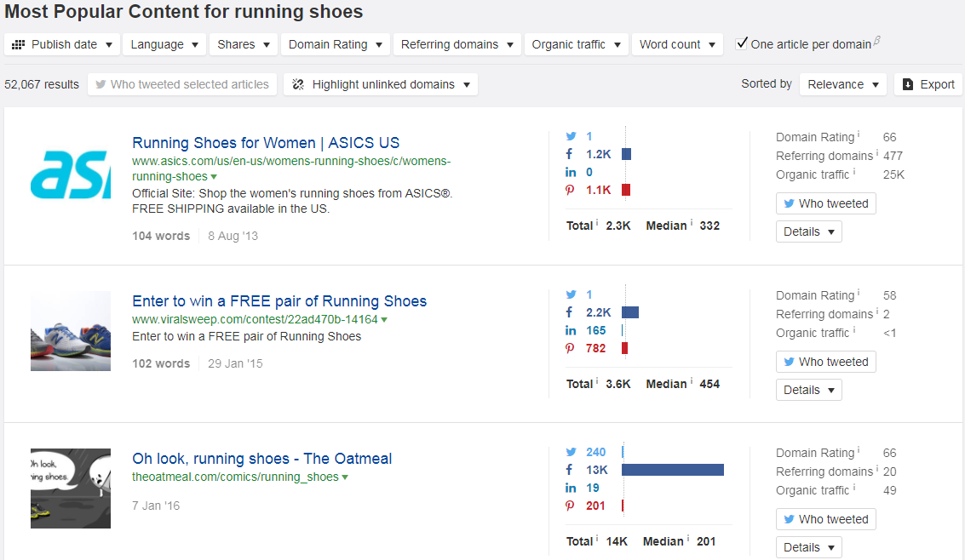This screenshot has height=560, width=965.
Task: Click the ASICS Referring domains value 477
Action: (x=893, y=156)
